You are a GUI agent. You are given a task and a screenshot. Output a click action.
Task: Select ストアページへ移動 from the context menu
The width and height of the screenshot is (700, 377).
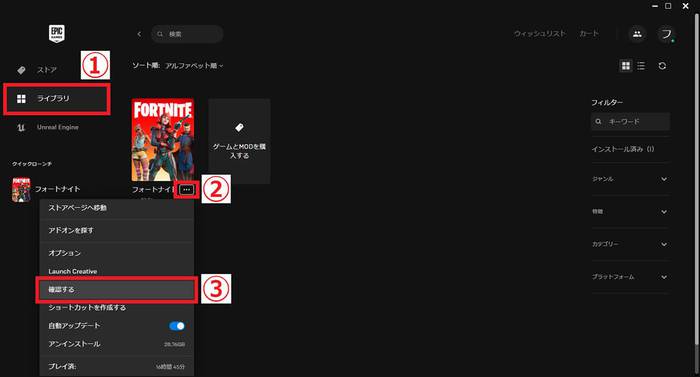click(117, 208)
